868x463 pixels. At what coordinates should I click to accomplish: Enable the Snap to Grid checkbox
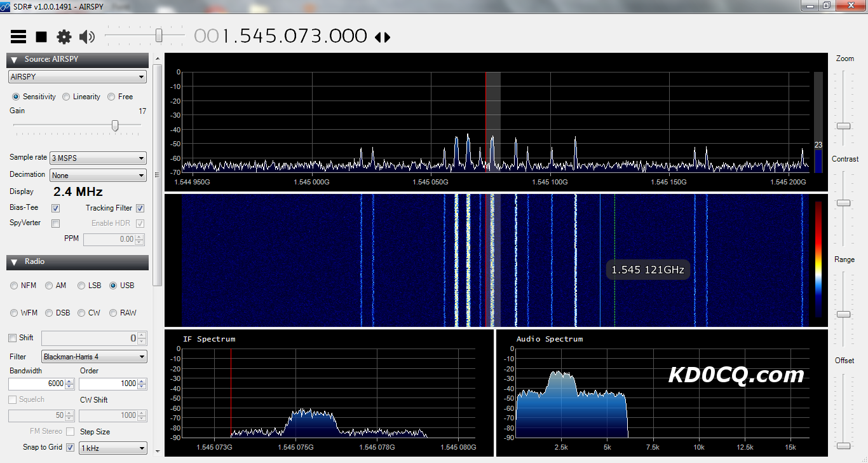[x=70, y=448]
